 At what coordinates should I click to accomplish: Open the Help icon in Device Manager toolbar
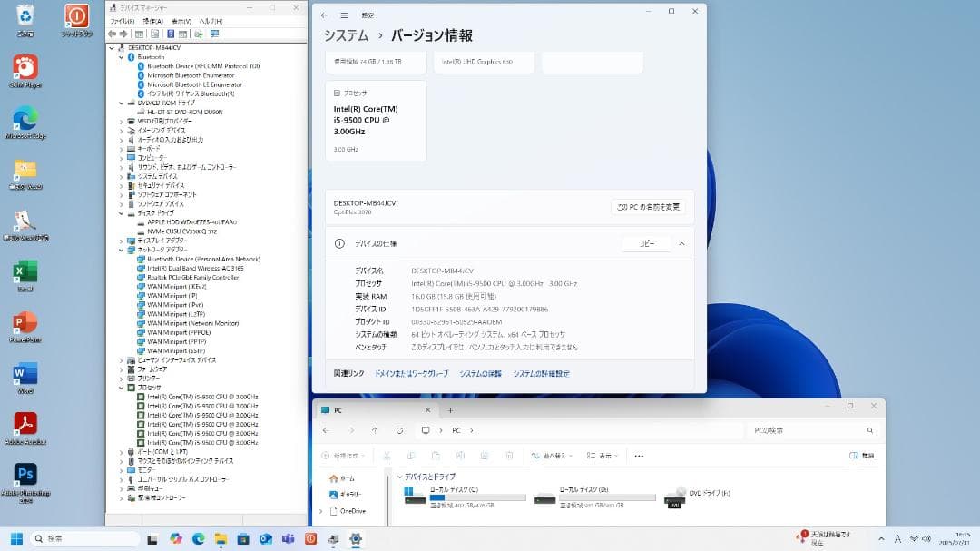point(171,34)
